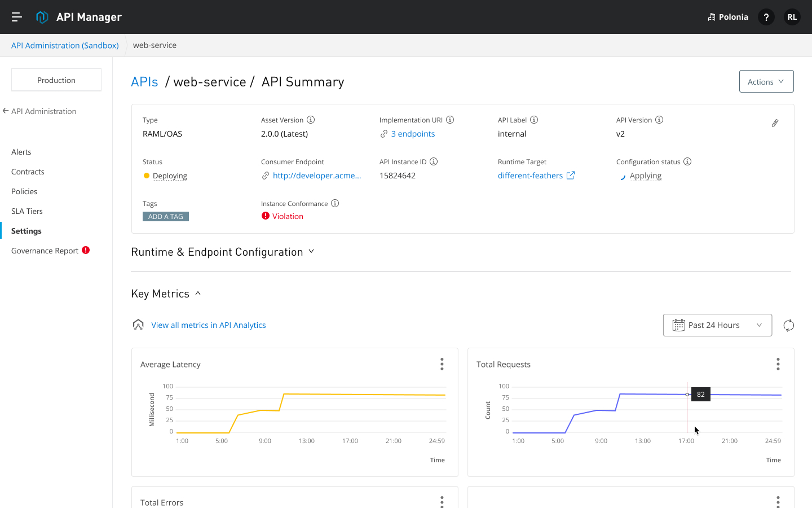
Task: Select Policies in the sidebar
Action: (24, 191)
